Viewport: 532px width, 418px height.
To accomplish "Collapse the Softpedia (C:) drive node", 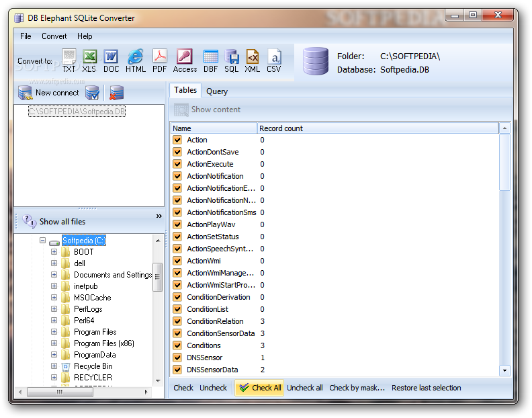I will point(42,241).
